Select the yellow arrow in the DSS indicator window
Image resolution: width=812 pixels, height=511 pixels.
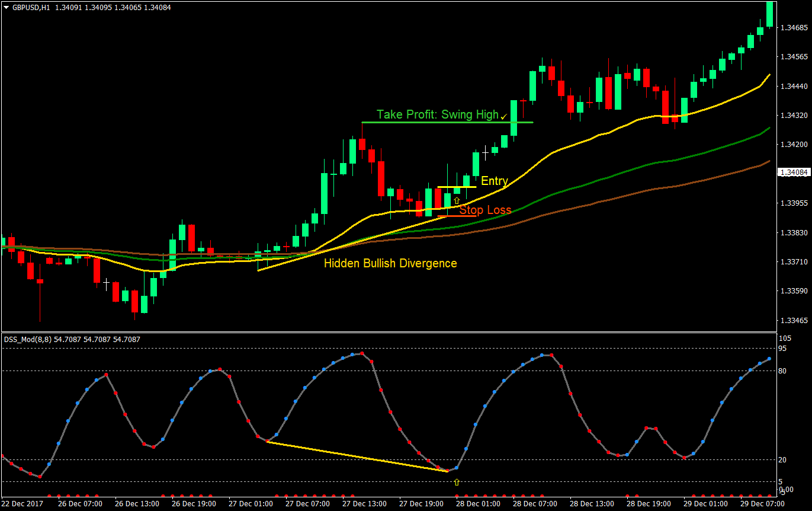tap(457, 482)
